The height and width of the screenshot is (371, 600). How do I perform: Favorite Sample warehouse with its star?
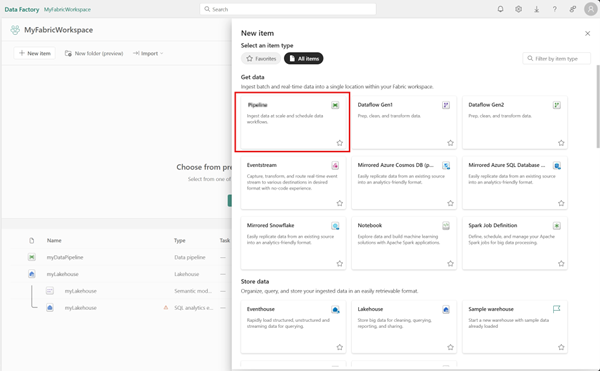point(561,347)
